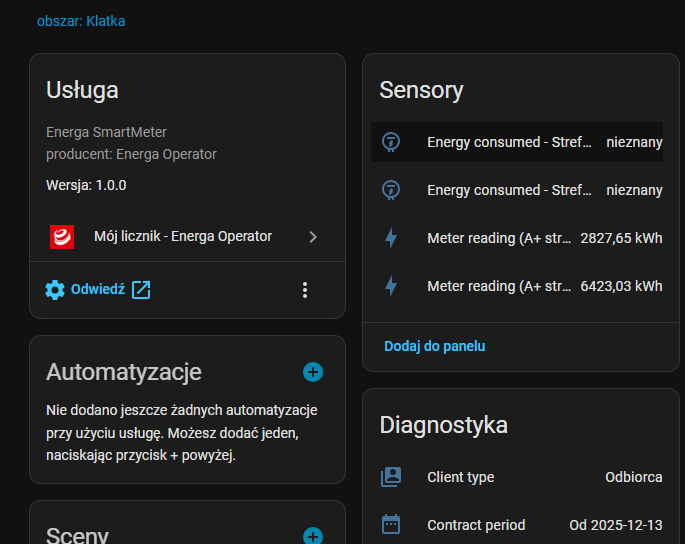Viewport: 685px width, 544px height.
Task: Click the second Energy consumed sensor icon
Action: [391, 190]
